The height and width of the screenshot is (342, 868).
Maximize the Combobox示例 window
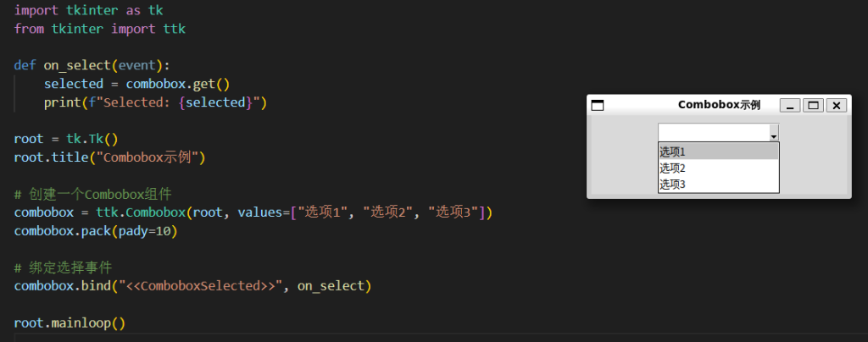pos(814,106)
